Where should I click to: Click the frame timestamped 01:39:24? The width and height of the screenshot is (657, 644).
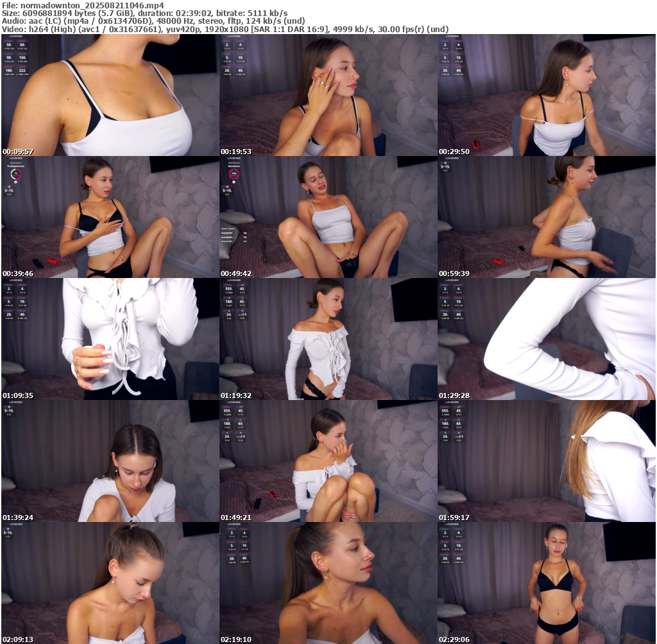pos(110,461)
